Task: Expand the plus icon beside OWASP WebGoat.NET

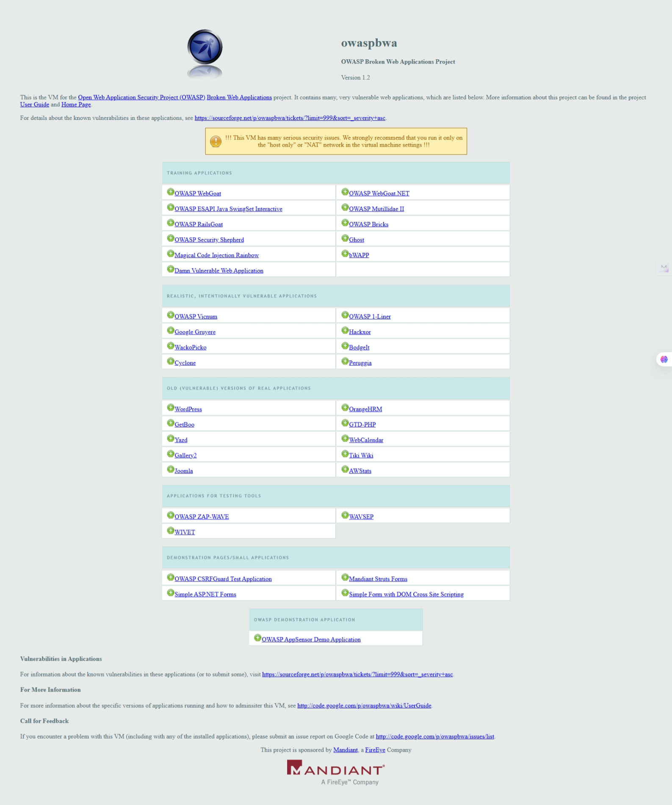Action: coord(345,192)
